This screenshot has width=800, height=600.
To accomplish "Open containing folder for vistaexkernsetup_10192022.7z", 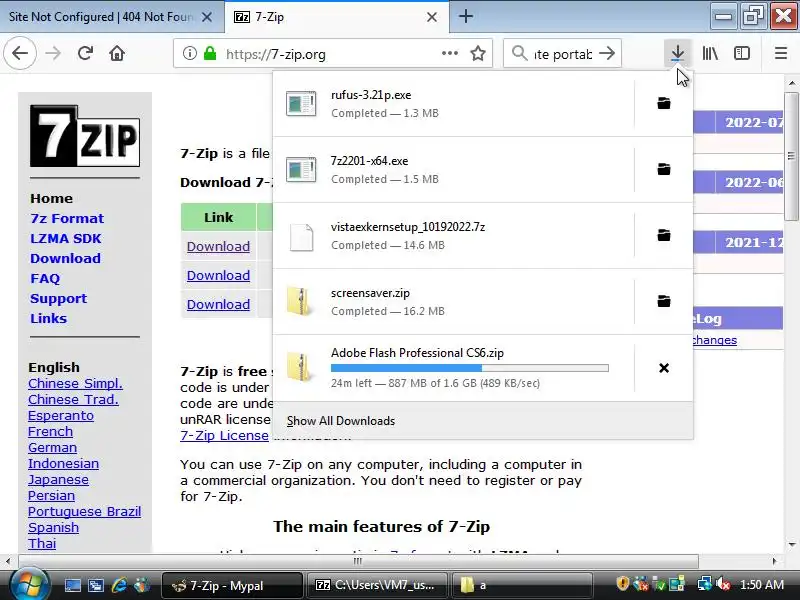I will [x=664, y=236].
